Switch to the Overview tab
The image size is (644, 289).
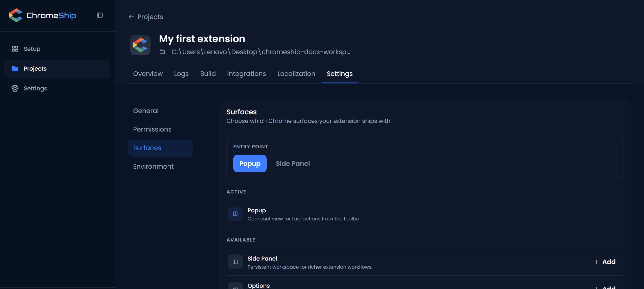click(x=148, y=74)
